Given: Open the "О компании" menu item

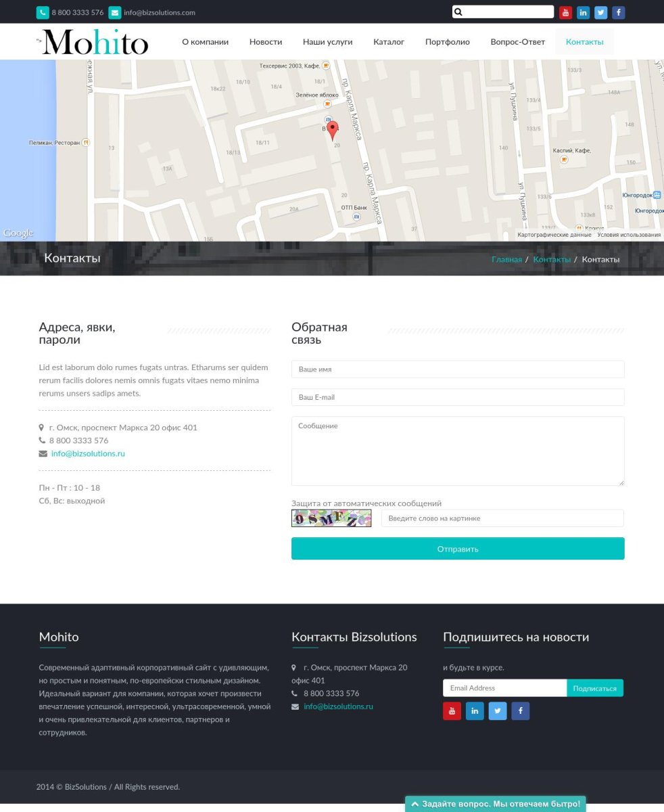Looking at the screenshot, I should click(x=205, y=42).
